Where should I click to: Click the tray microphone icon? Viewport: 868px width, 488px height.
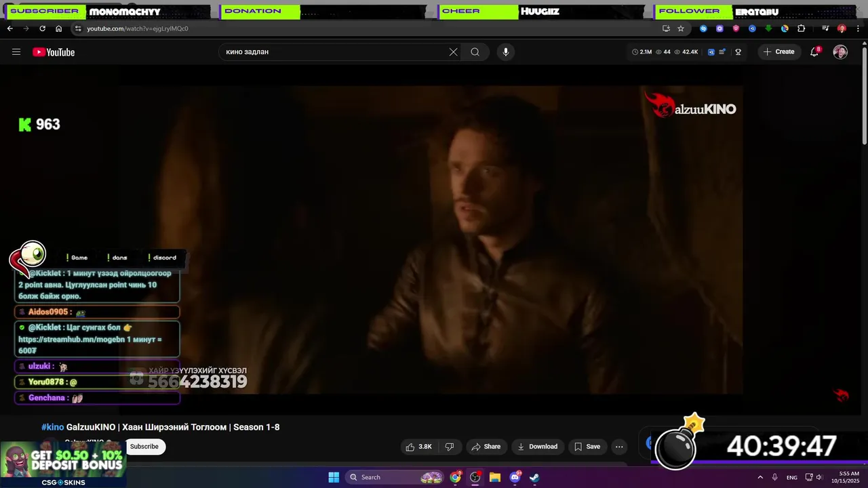tap(775, 477)
